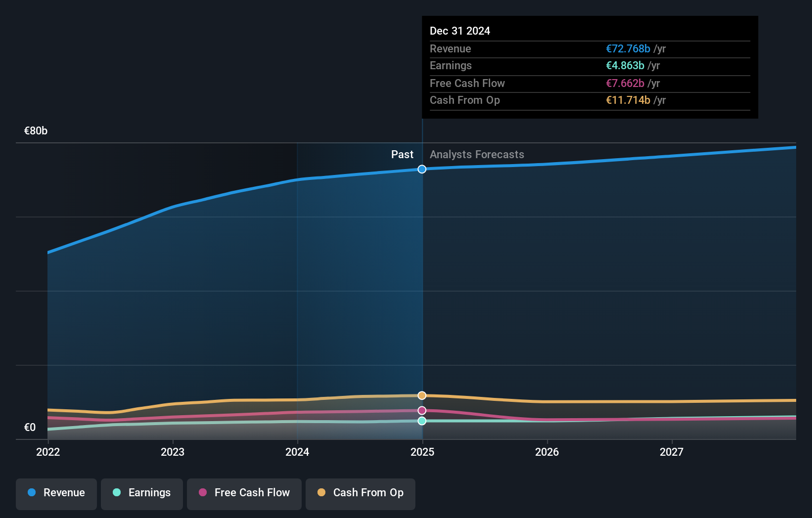Click the Revenue data point marker at 2025
812x518 pixels.
pos(422,169)
